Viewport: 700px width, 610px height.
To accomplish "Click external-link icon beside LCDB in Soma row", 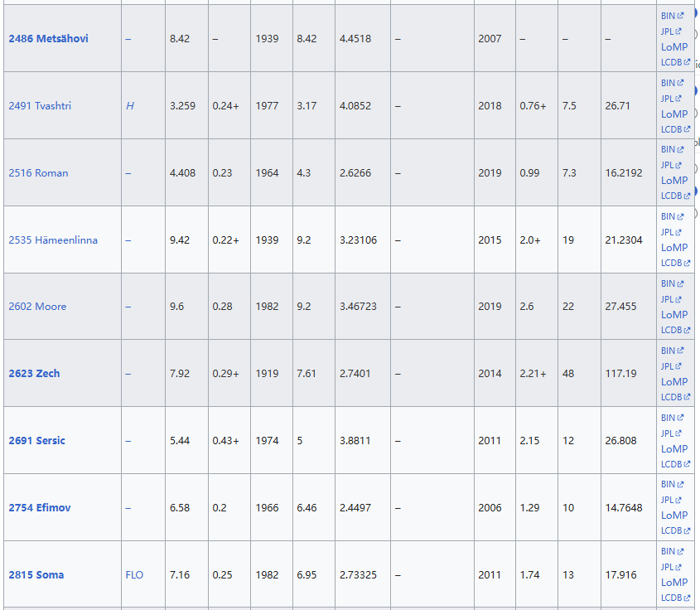I will coord(687,598).
